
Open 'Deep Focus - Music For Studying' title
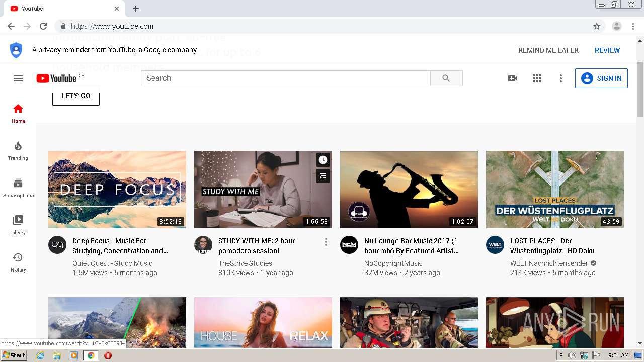pos(120,246)
